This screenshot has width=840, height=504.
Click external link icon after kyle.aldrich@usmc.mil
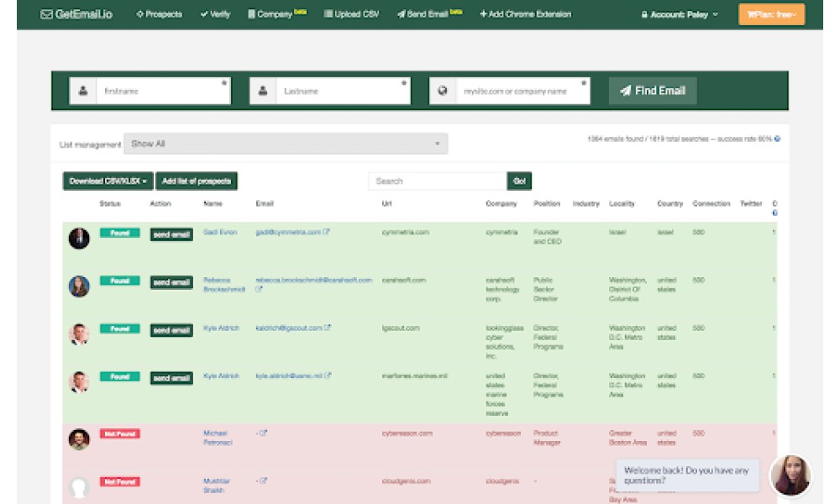pyautogui.click(x=328, y=375)
